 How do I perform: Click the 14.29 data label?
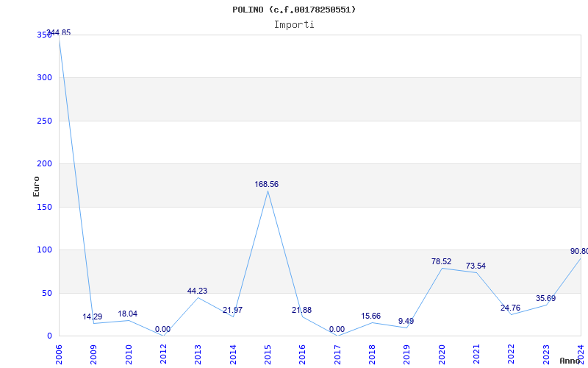[93, 316]
